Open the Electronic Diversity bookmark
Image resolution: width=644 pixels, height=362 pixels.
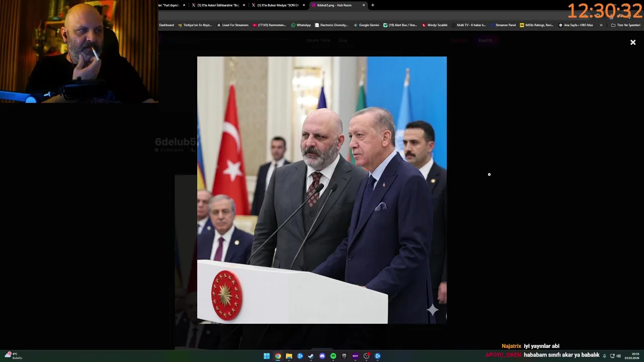click(332, 25)
